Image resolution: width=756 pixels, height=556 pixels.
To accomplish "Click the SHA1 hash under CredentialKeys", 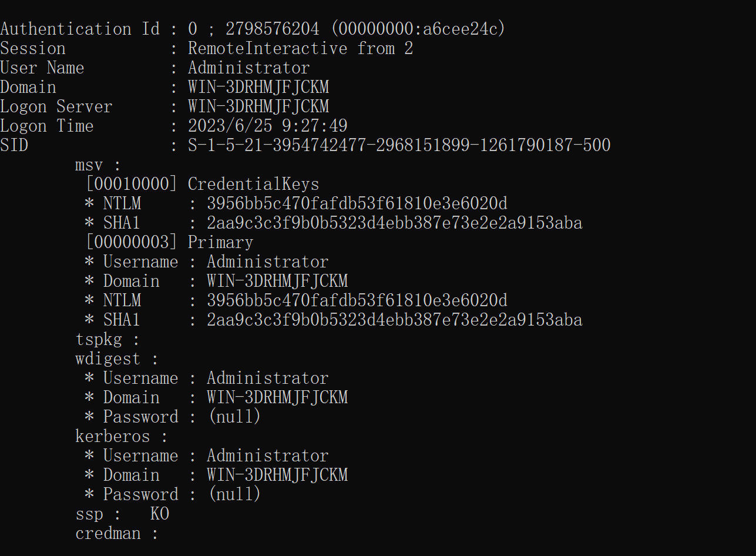I will (394, 223).
